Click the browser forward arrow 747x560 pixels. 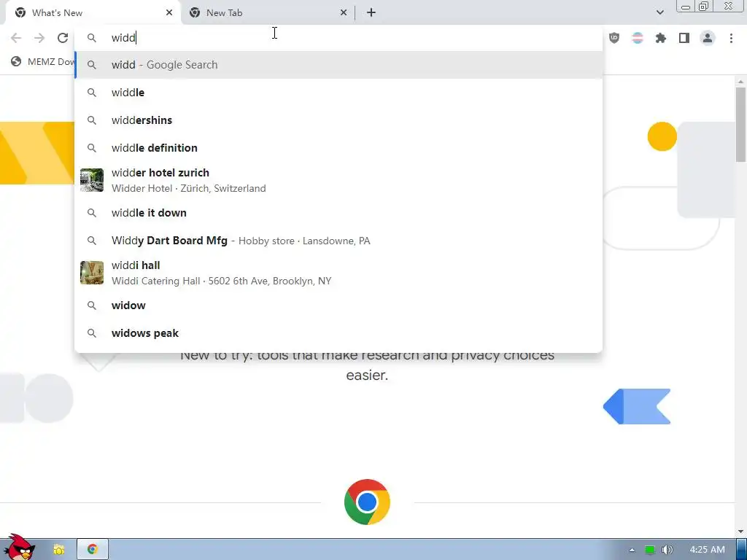pos(39,38)
